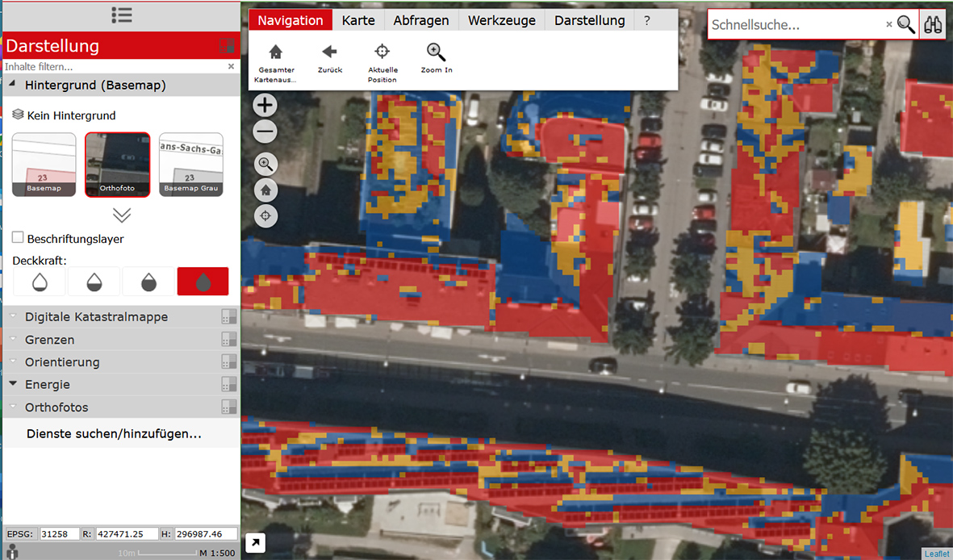Switch to the Werkzeuge tab
This screenshot has height=560, width=953.
(x=501, y=20)
